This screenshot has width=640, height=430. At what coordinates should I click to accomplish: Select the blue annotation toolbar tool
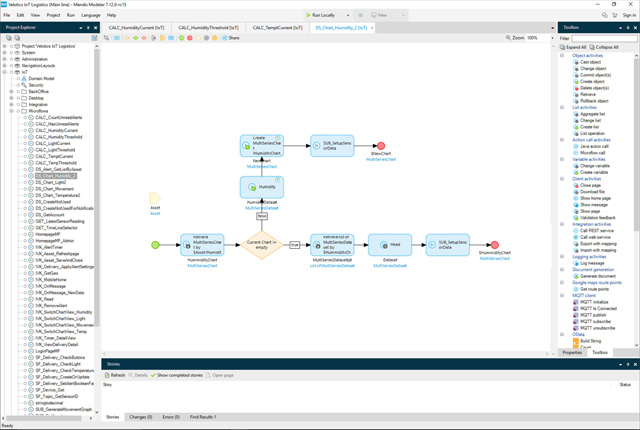pos(171,38)
